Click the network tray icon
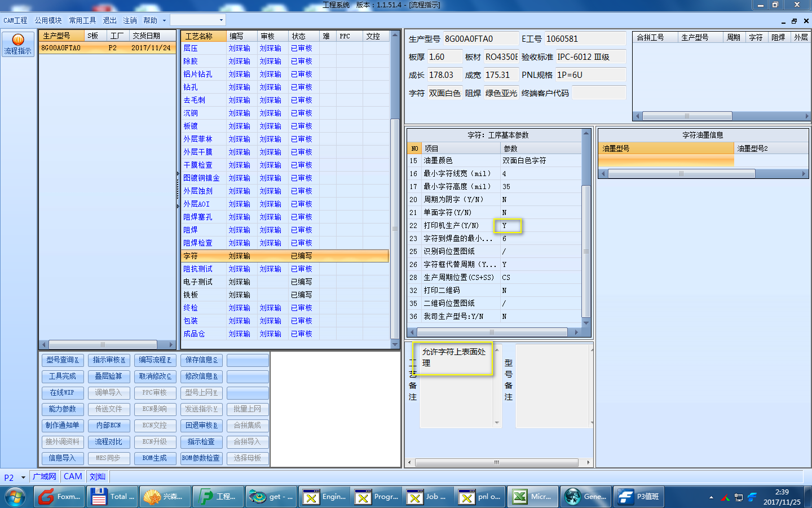Image resolution: width=812 pixels, height=508 pixels. point(739,498)
